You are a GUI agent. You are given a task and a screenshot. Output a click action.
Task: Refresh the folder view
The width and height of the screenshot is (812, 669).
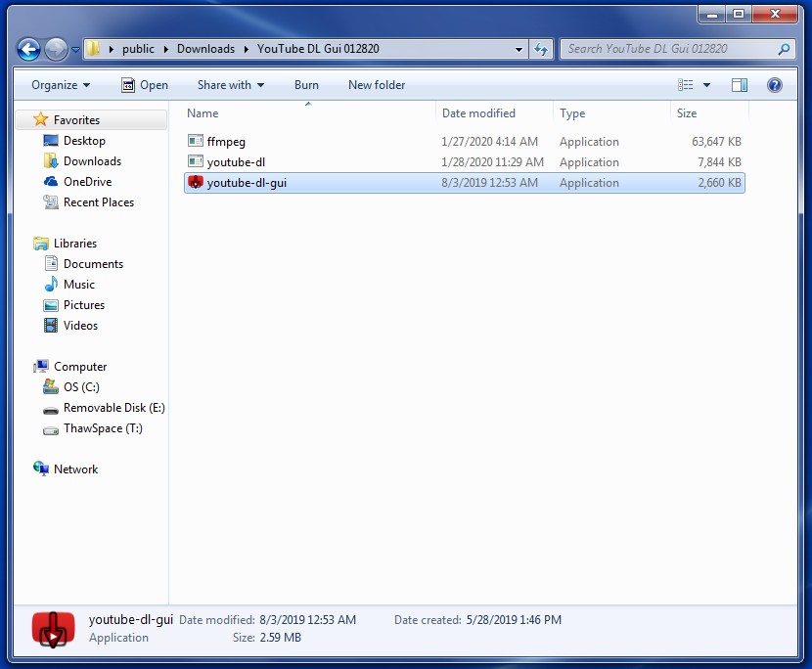(541, 49)
